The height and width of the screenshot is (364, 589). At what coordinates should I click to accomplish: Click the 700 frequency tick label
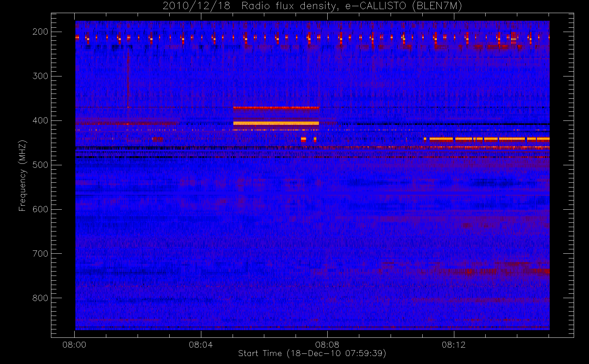[40, 254]
